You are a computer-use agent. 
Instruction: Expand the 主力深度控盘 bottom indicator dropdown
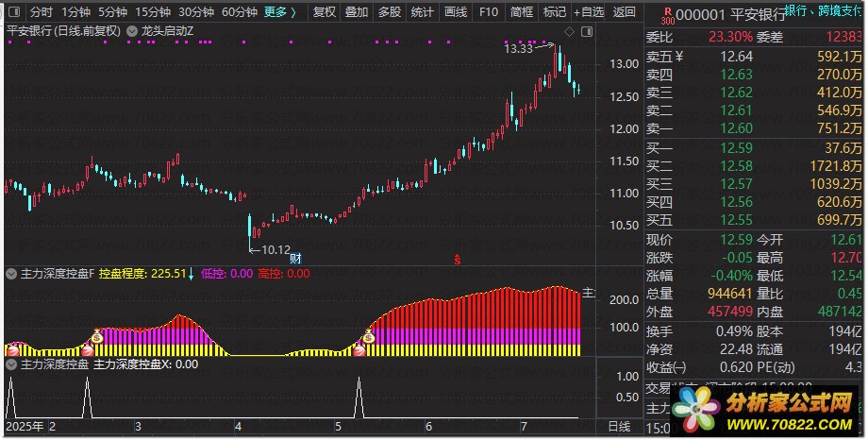[11, 364]
